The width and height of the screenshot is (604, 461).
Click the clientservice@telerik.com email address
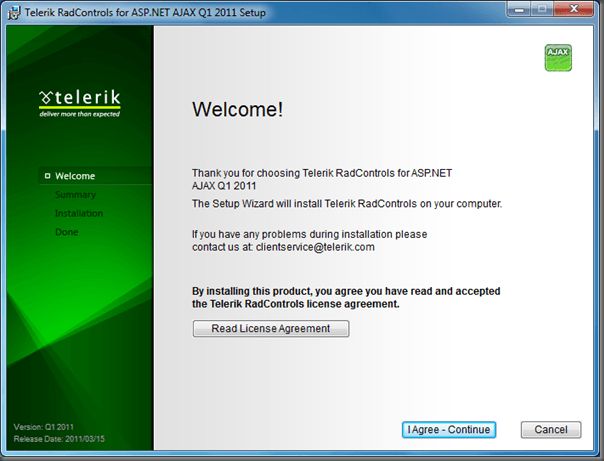point(315,247)
